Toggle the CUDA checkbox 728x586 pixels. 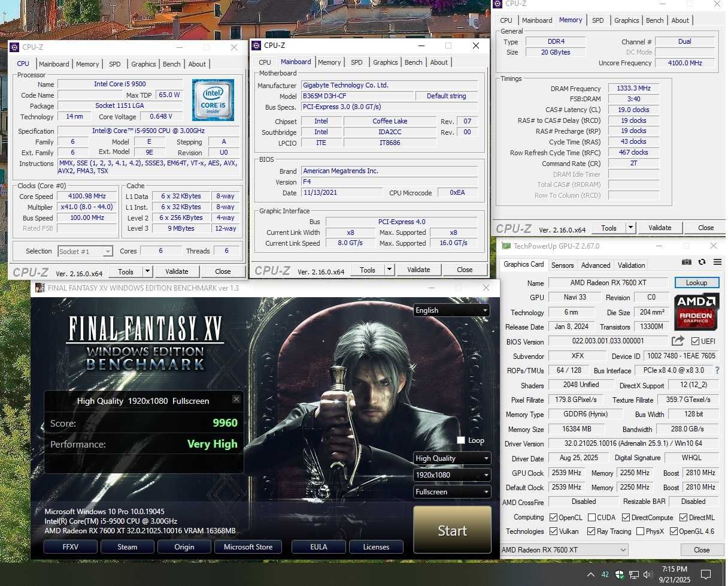[591, 517]
